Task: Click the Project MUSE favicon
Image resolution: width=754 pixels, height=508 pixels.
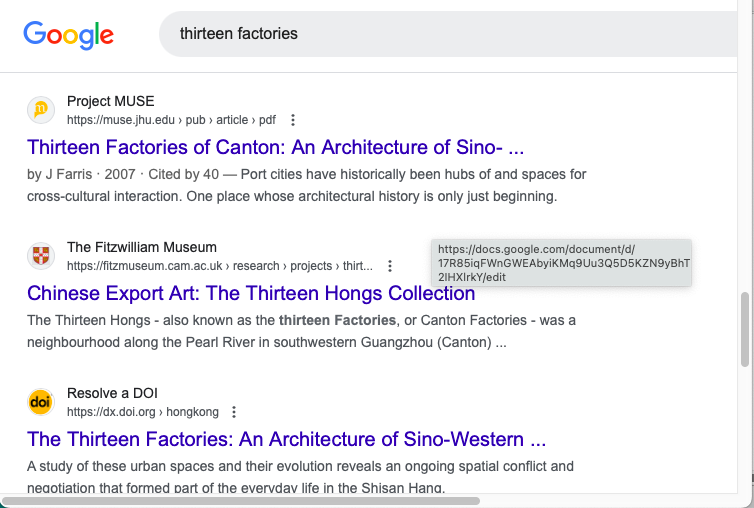Action: pyautogui.click(x=40, y=110)
